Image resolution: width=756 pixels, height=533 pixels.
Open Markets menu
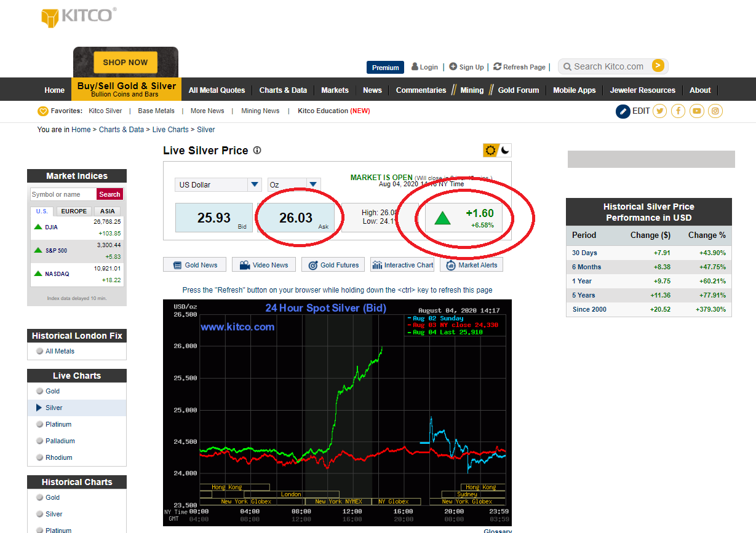point(335,90)
